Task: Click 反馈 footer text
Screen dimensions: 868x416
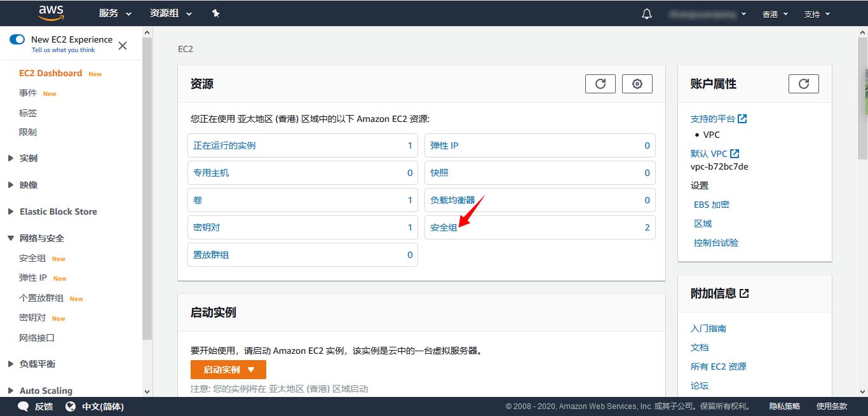Action: (x=44, y=406)
